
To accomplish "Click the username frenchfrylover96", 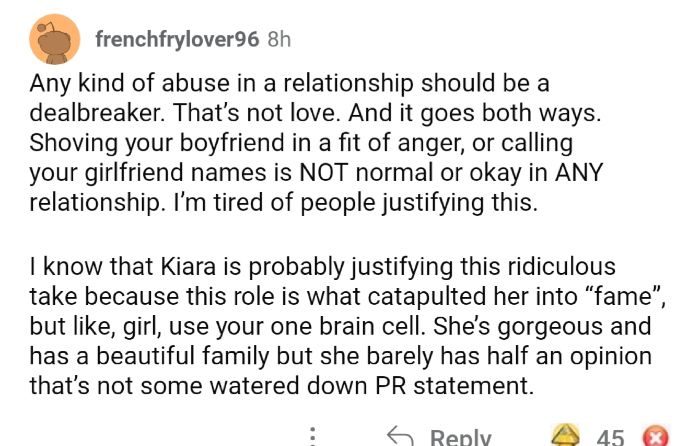I will tap(177, 39).
